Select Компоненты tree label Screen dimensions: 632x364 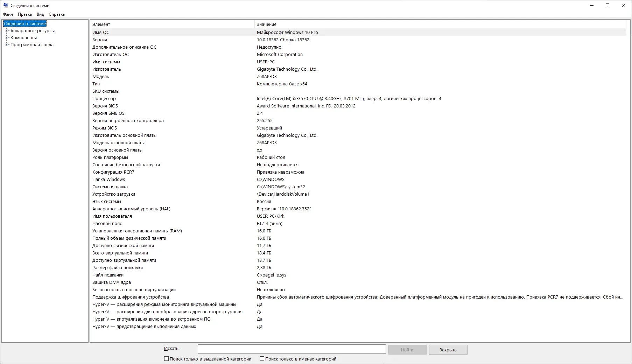tap(23, 37)
